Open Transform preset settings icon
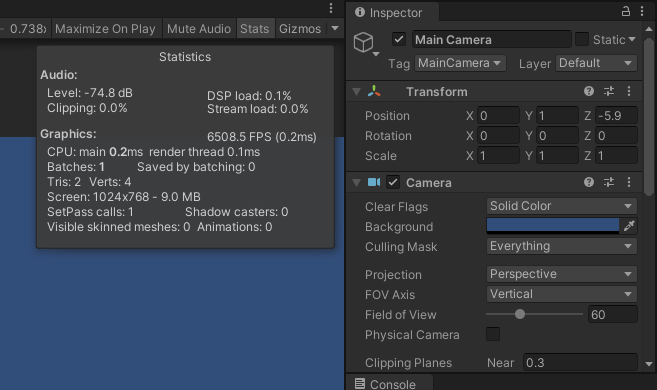This screenshot has height=390, width=657. 609,91
